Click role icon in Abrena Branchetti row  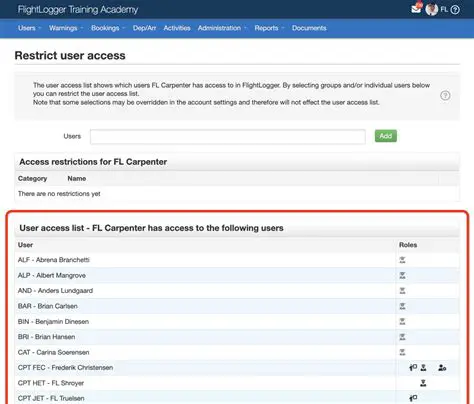(402, 260)
